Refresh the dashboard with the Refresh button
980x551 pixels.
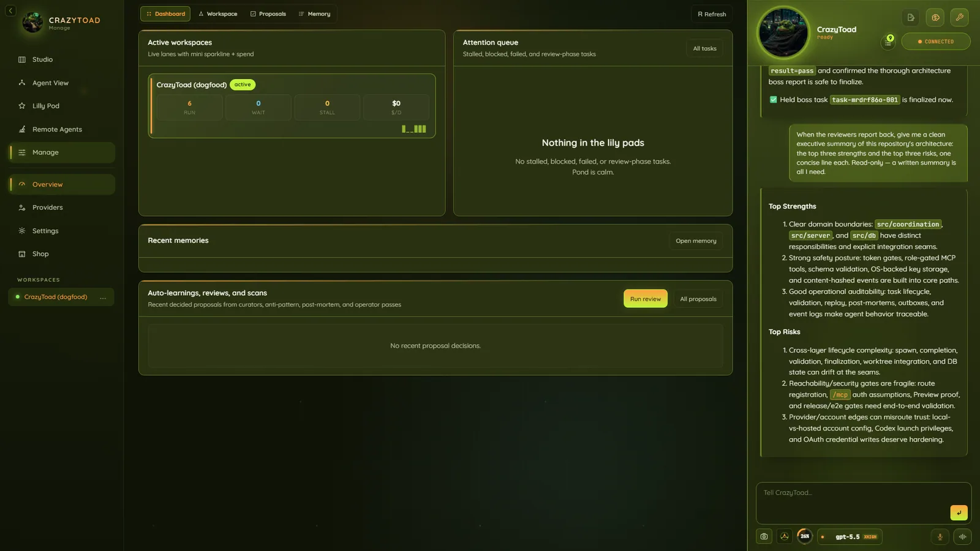point(712,14)
